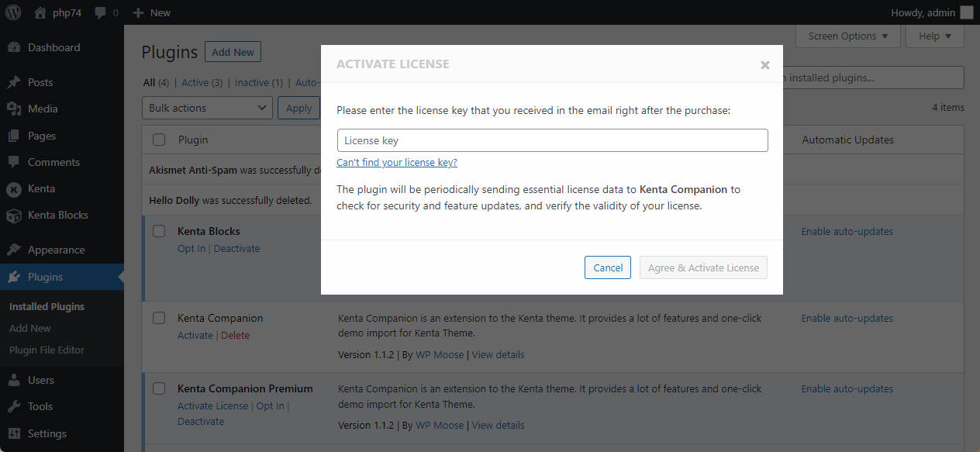Filter plugins by All
This screenshot has height=452, width=980.
tap(149, 82)
